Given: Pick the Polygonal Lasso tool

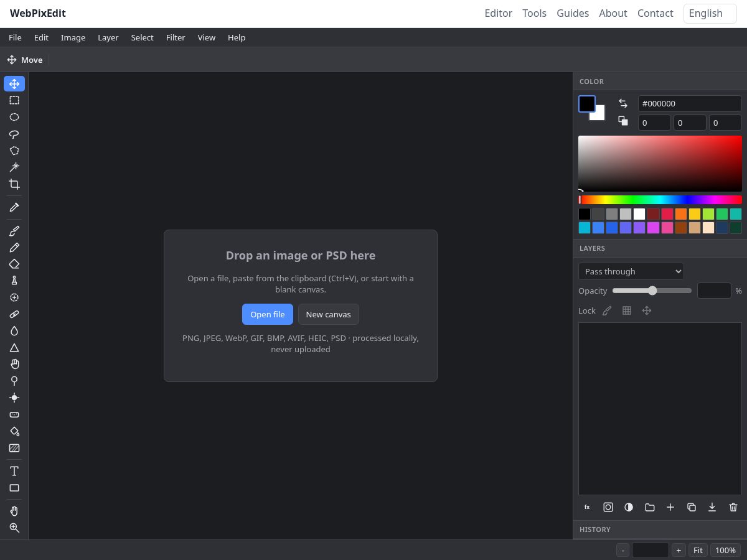Looking at the screenshot, I should point(14,151).
